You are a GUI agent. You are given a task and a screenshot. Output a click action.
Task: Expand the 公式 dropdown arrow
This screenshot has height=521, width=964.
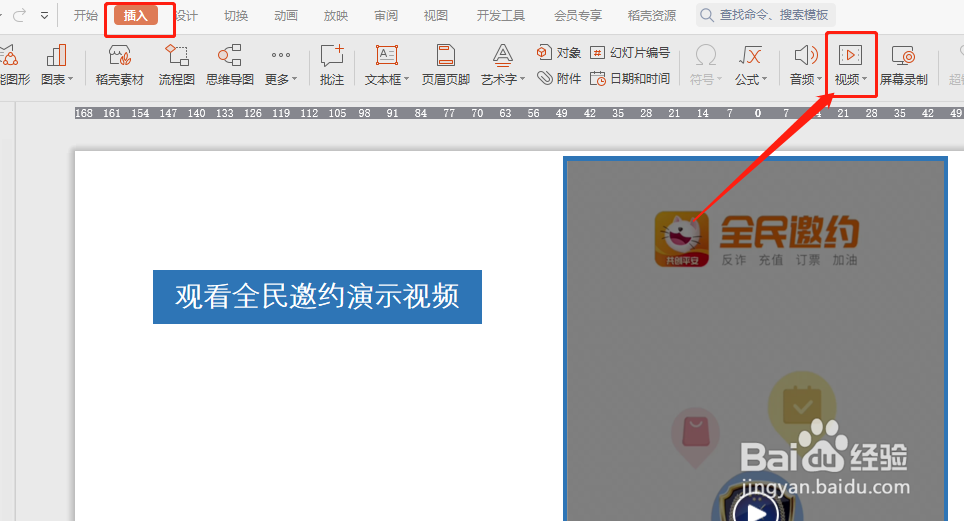click(x=764, y=79)
